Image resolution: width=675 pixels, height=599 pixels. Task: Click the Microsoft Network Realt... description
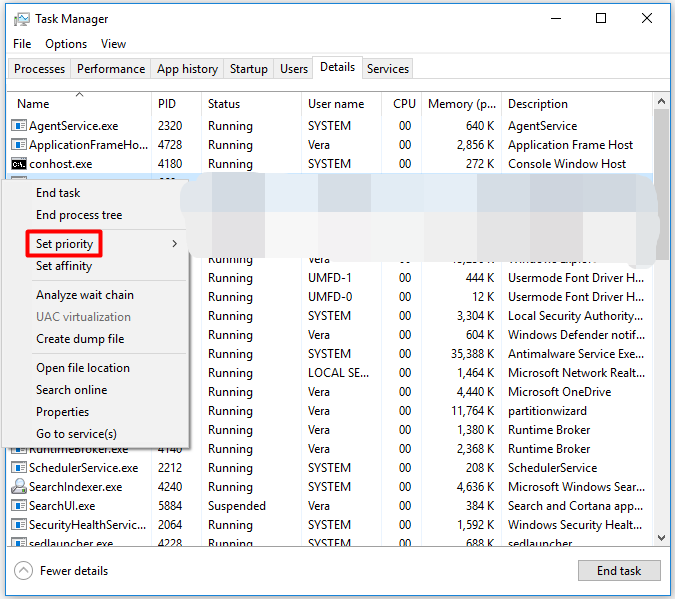pos(576,373)
